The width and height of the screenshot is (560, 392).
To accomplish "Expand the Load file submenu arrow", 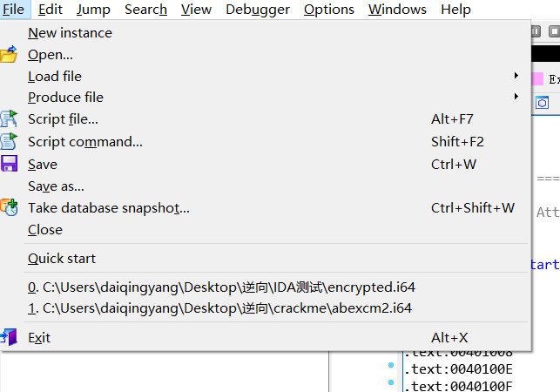I will pyautogui.click(x=516, y=76).
